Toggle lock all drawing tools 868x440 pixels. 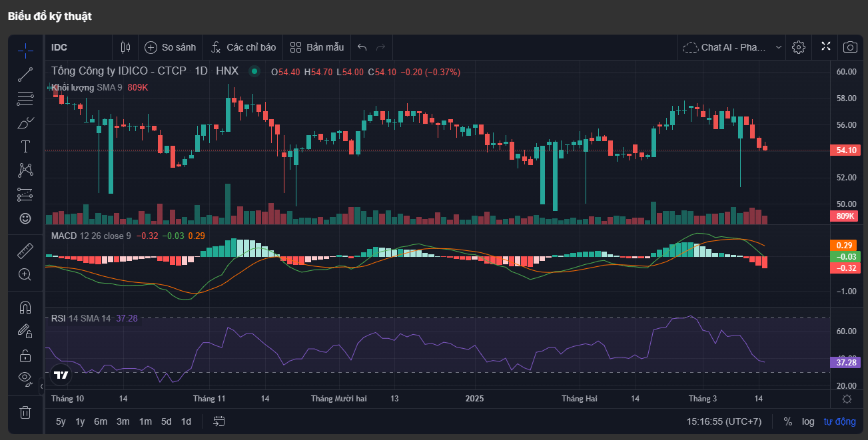point(25,355)
